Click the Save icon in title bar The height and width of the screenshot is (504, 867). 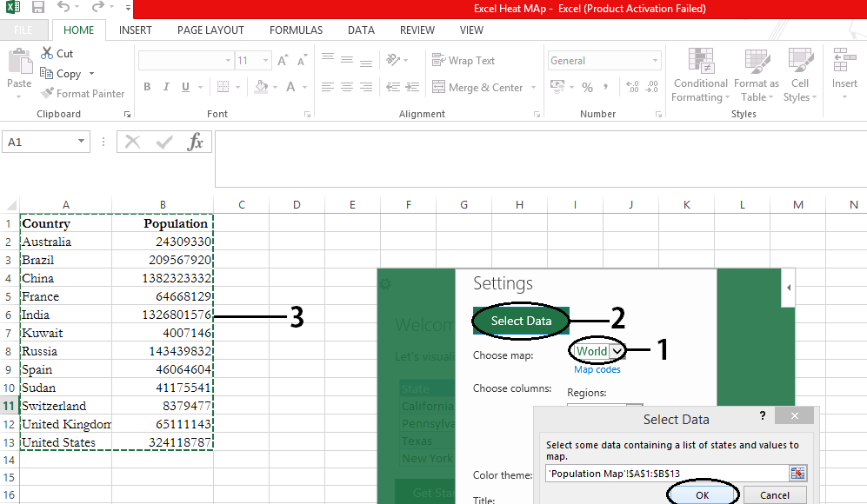[x=38, y=8]
